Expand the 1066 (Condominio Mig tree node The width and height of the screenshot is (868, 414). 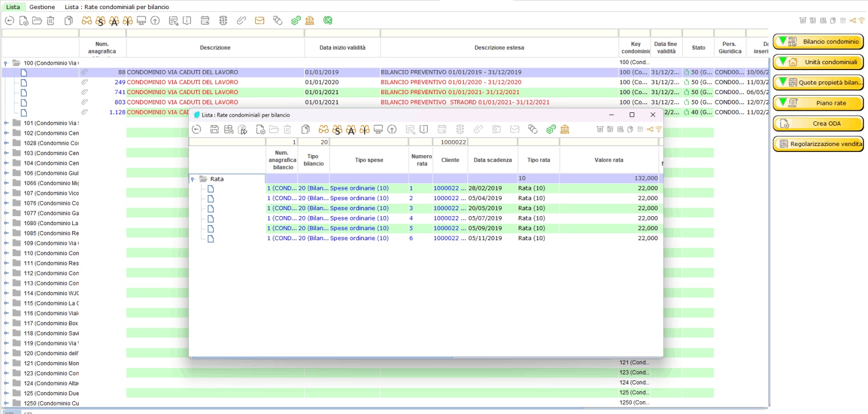tap(6, 183)
